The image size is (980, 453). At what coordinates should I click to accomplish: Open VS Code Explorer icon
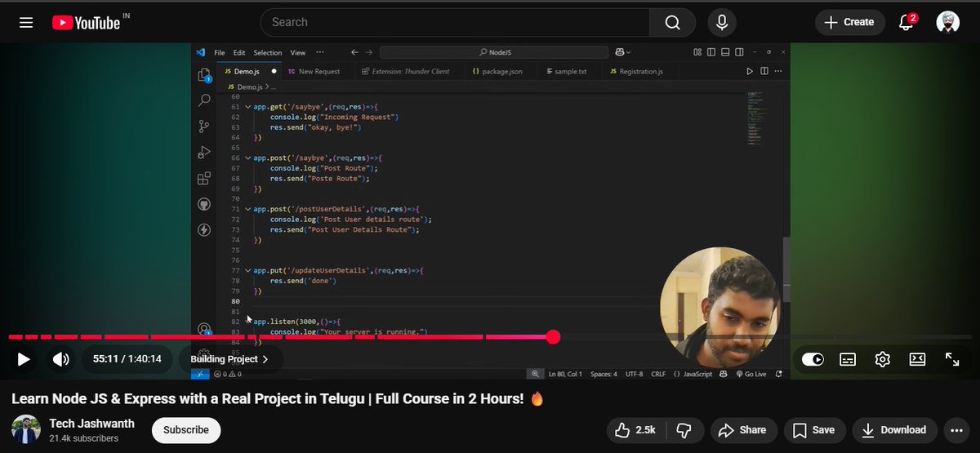pyautogui.click(x=204, y=75)
